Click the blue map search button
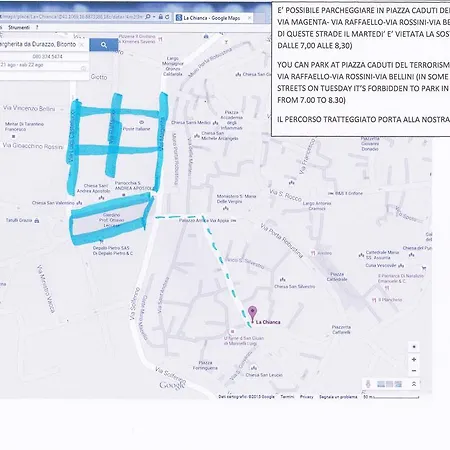 104,45
